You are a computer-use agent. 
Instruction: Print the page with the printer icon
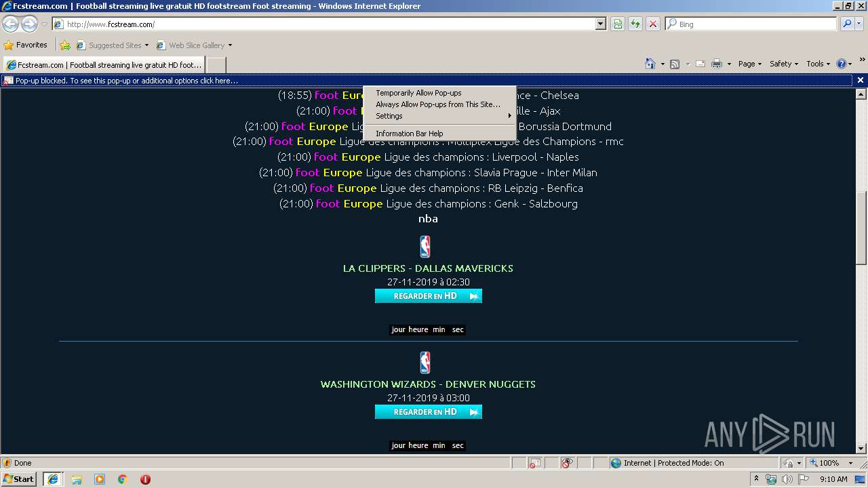(717, 64)
